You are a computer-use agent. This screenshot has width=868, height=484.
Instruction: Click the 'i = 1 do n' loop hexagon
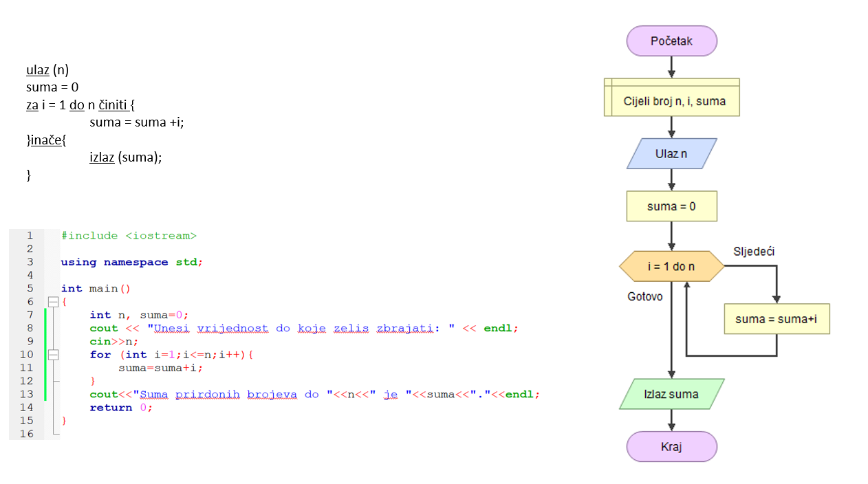coord(671,267)
